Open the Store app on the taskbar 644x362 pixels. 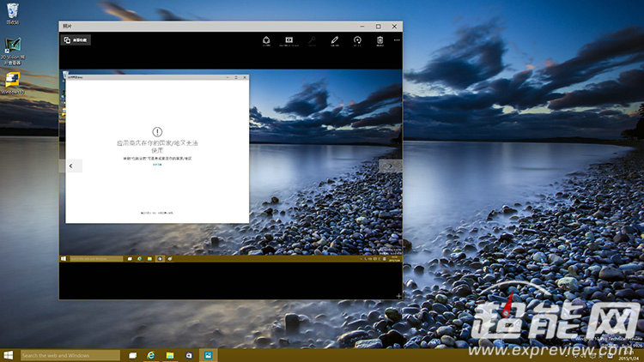[188, 355]
